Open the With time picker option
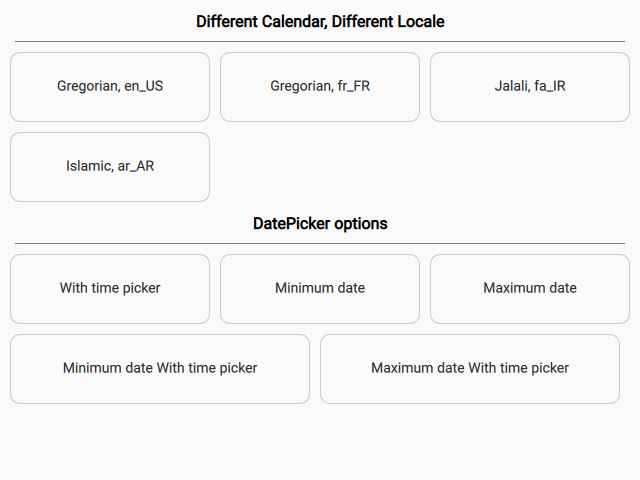This screenshot has width=640, height=480. click(x=110, y=289)
